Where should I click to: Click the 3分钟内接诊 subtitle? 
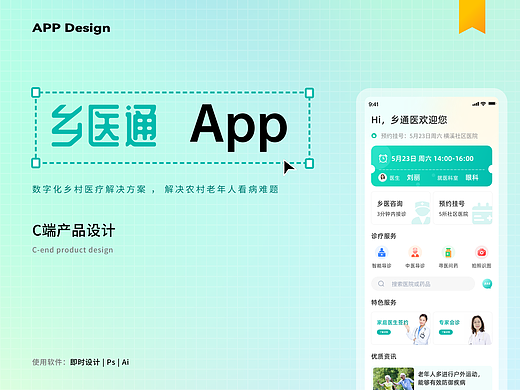(391, 214)
